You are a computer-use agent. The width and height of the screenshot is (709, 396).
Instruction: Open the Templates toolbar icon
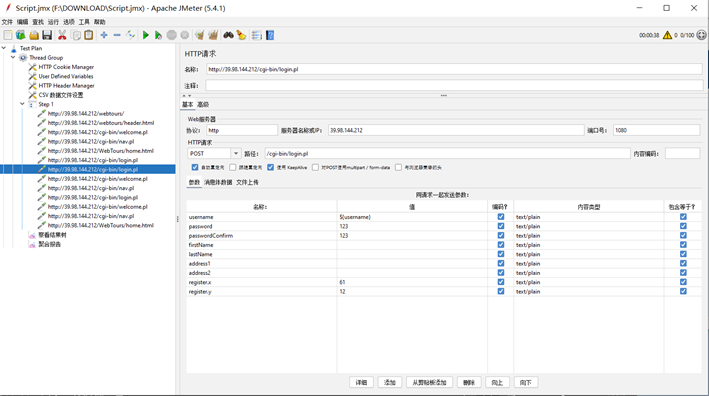(x=20, y=35)
